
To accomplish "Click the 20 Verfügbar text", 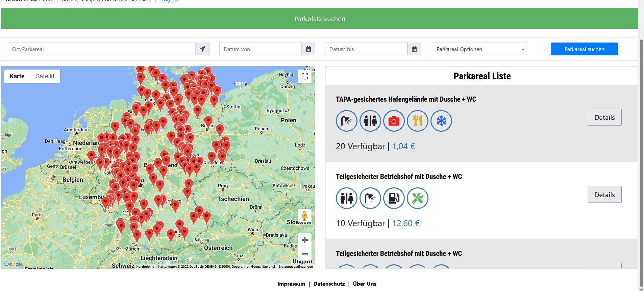I will tap(361, 146).
